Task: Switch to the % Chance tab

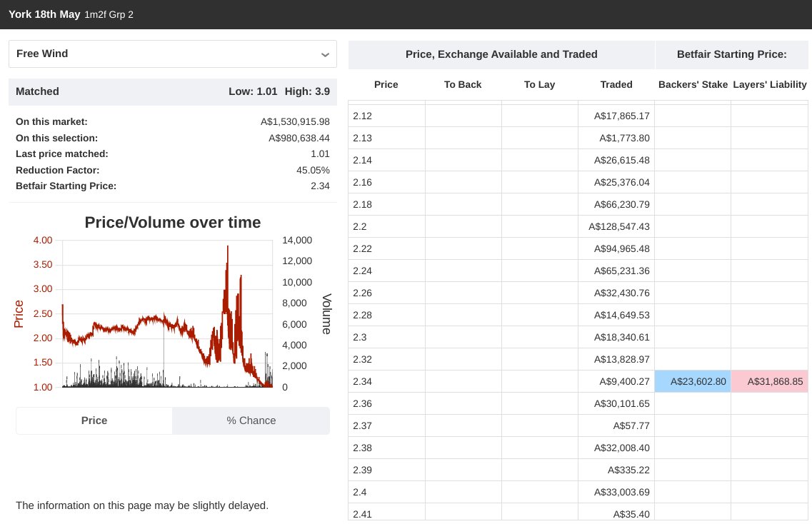Action: pos(251,420)
